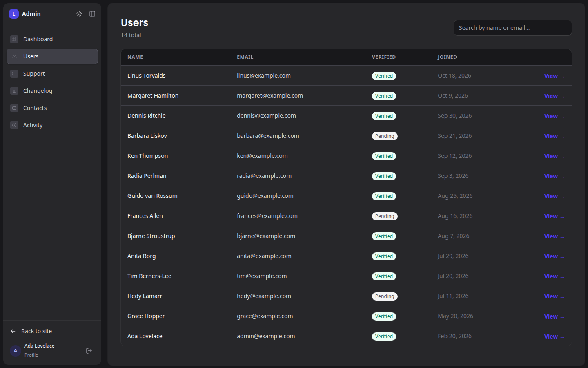The width and height of the screenshot is (588, 368).
Task: Click View for Anita Borg
Action: 554,256
